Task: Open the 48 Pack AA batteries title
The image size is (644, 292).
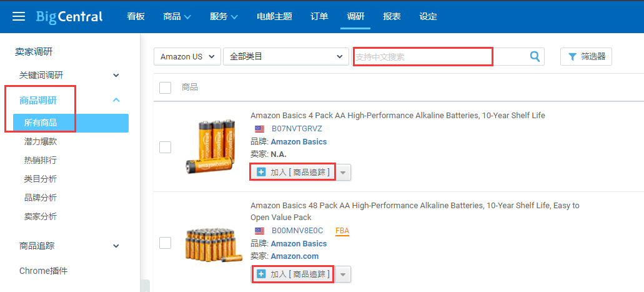Action: pos(415,211)
